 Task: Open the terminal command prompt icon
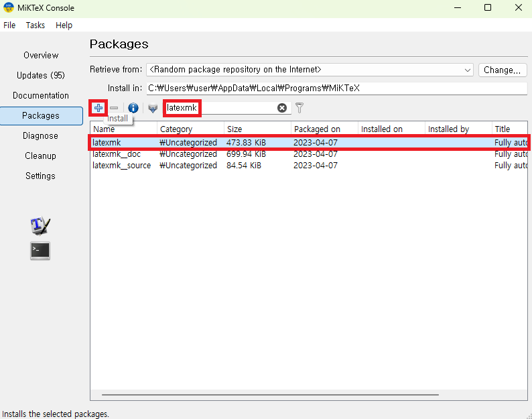(x=40, y=251)
